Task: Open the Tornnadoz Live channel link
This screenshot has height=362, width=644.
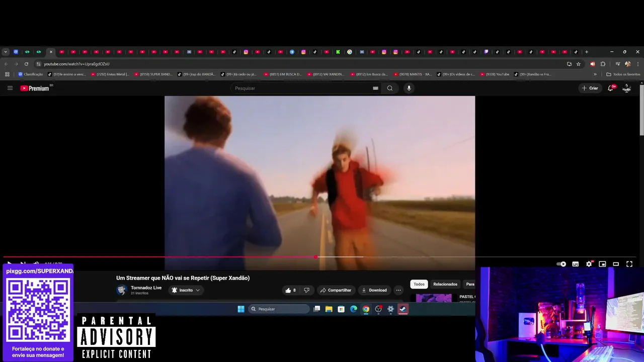Action: click(x=146, y=288)
